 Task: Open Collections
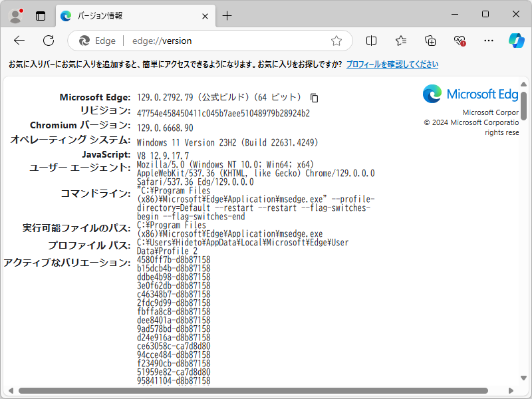coord(429,41)
